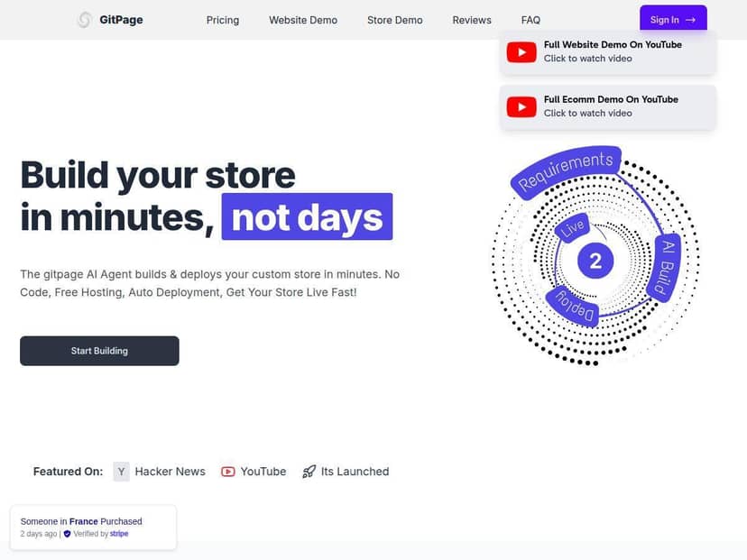Open the Pricing page from the navigation
The width and height of the screenshot is (747, 560).
click(222, 20)
